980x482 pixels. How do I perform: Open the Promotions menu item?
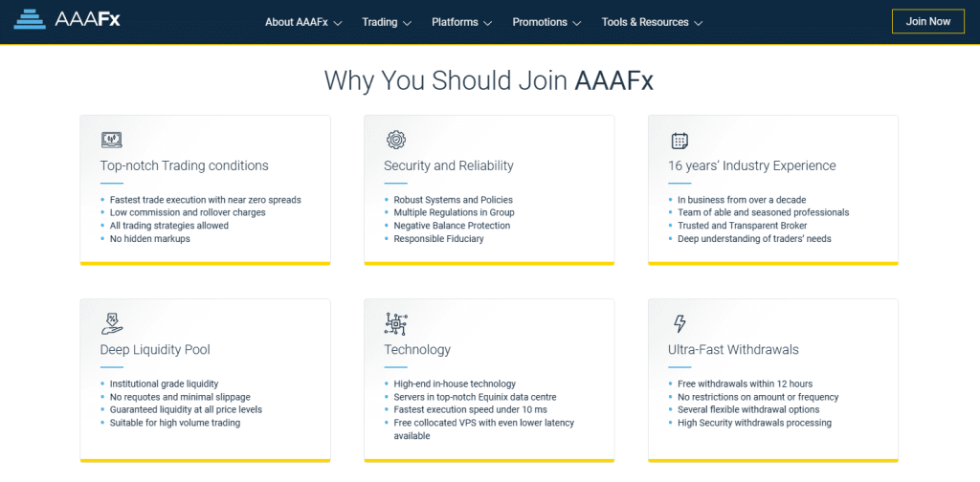pos(540,22)
